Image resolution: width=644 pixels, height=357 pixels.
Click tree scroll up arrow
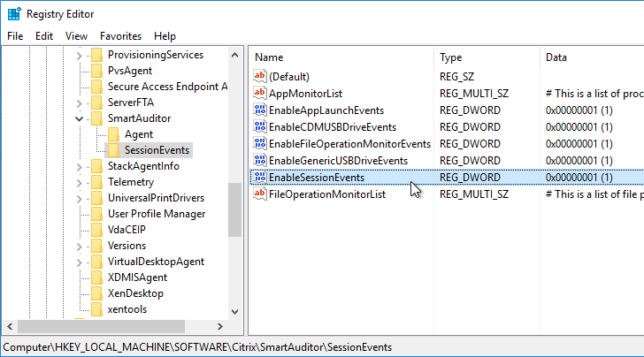[235, 55]
